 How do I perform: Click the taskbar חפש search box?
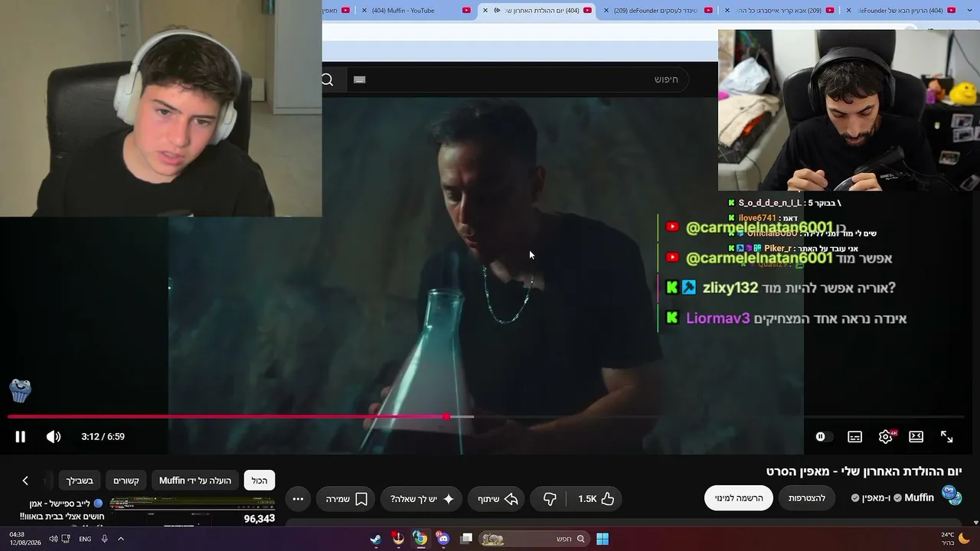click(533, 539)
